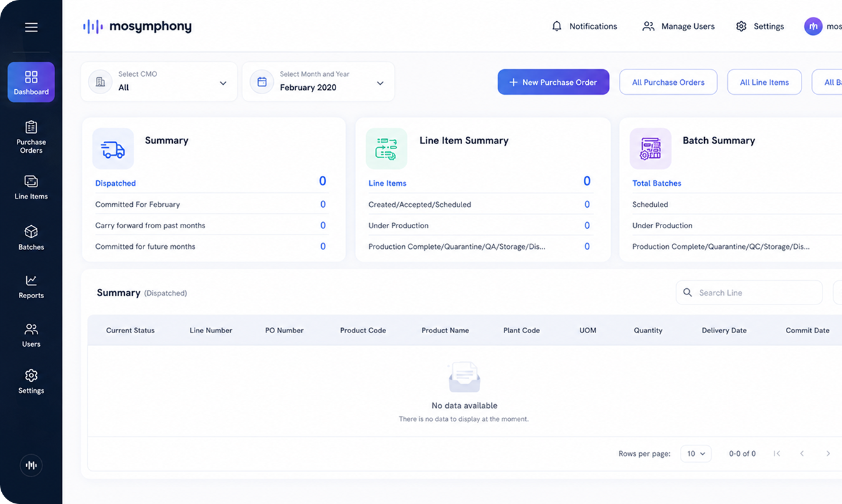Select Line Items in the Line Item Summary card
The width and height of the screenshot is (842, 504).
point(387,183)
